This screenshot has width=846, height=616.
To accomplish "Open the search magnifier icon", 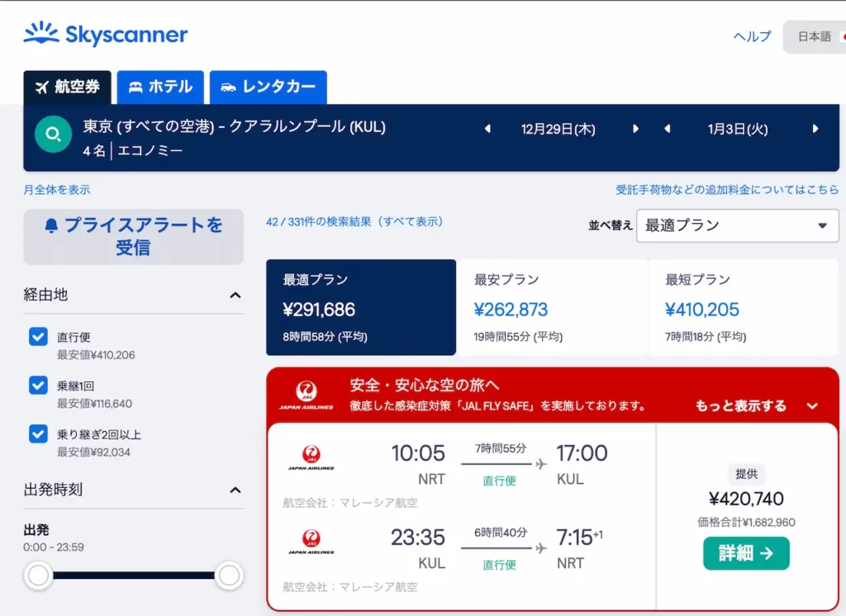I will (x=54, y=135).
